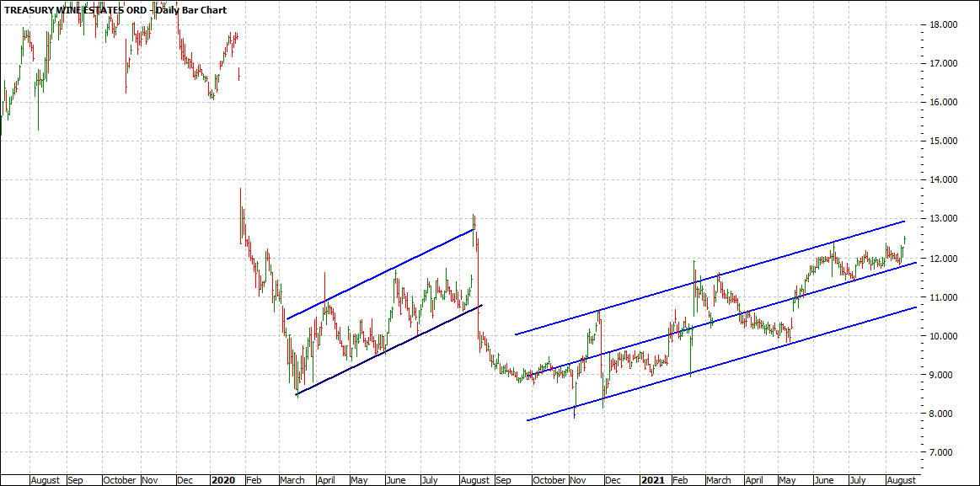Screen dimensions: 980x486
Task: Click the 16.000 price level label
Action: click(x=945, y=103)
